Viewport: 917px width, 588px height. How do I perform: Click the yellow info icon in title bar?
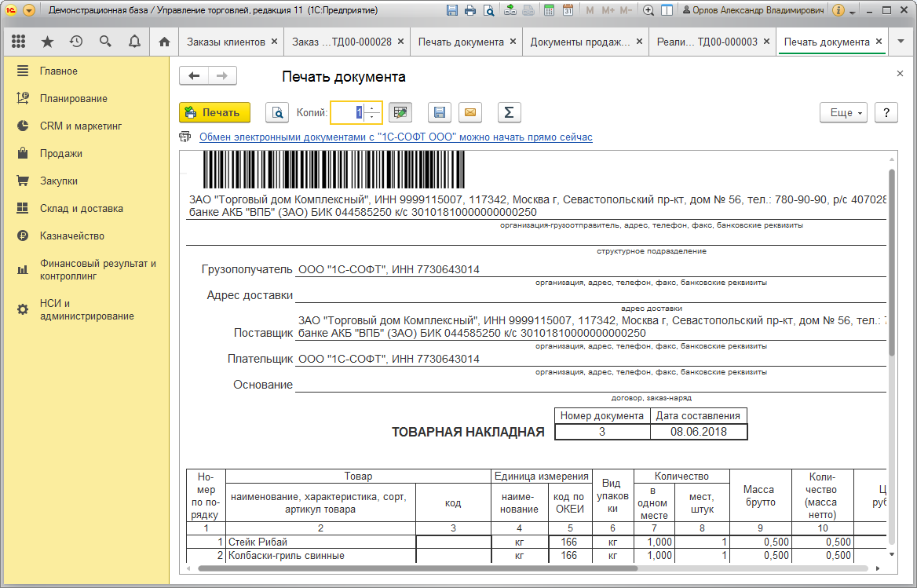[x=838, y=10]
